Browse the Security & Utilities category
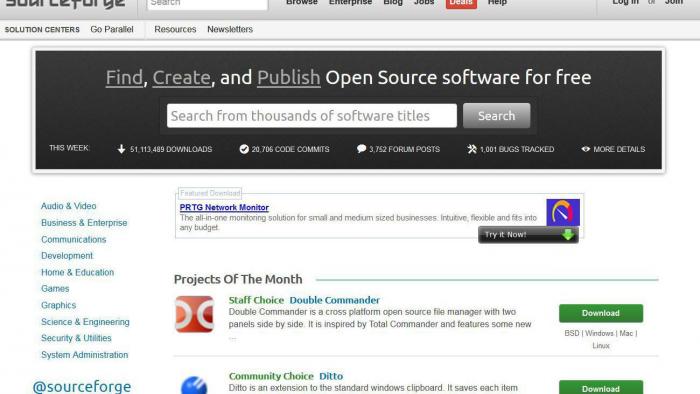This screenshot has height=394, width=700. tap(76, 338)
